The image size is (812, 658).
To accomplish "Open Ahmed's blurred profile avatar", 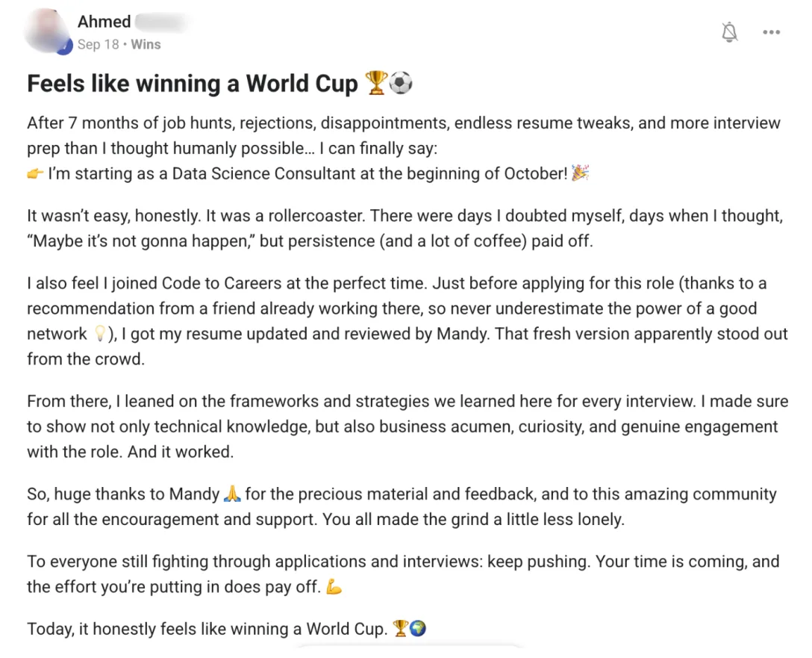I will click(48, 31).
